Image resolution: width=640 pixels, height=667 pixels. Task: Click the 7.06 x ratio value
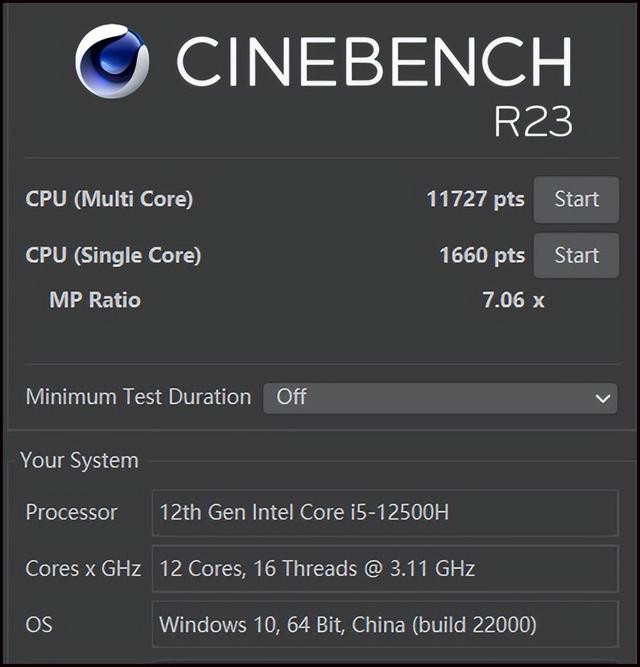(x=513, y=300)
